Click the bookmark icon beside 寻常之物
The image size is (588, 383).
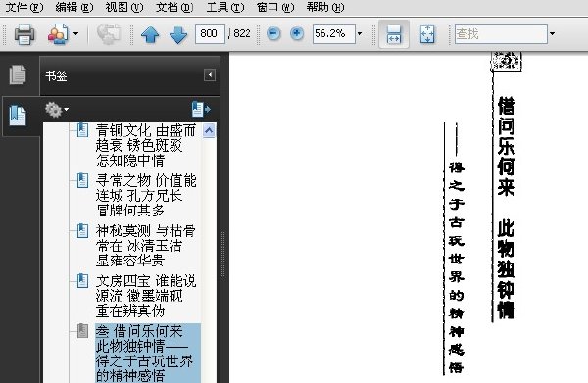point(82,180)
